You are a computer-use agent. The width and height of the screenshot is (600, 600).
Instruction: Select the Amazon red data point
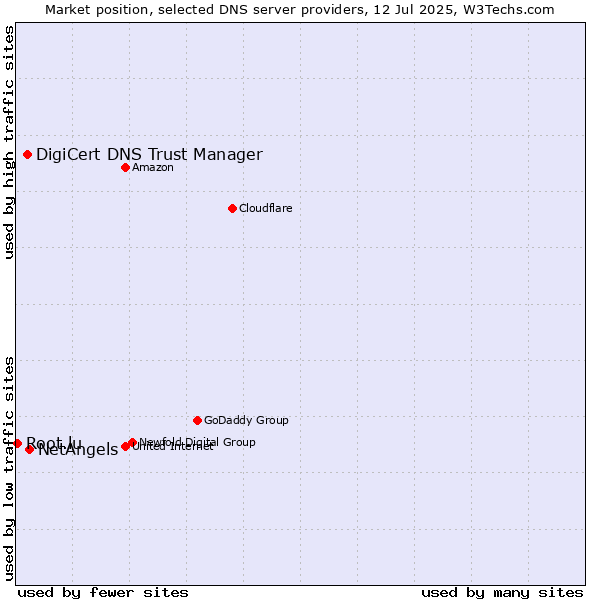pyautogui.click(x=126, y=168)
